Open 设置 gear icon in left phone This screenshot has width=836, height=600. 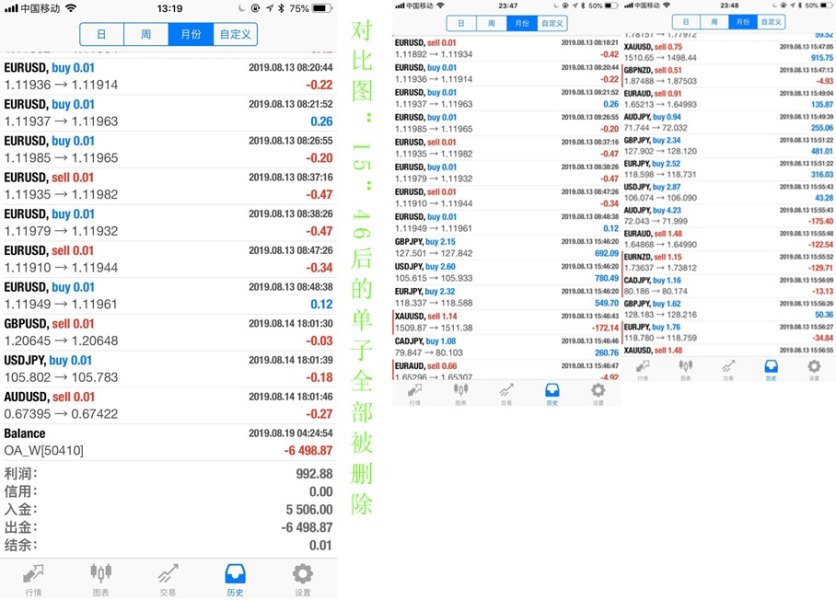[302, 578]
